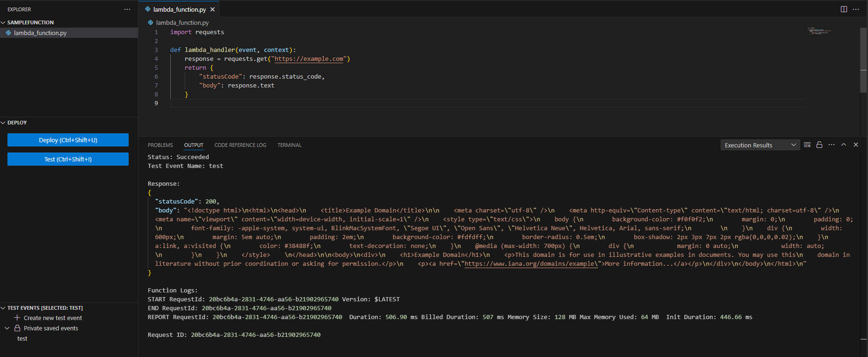The image size is (868, 357).
Task: Place cursor on empty editor line 9
Action: [x=486, y=103]
